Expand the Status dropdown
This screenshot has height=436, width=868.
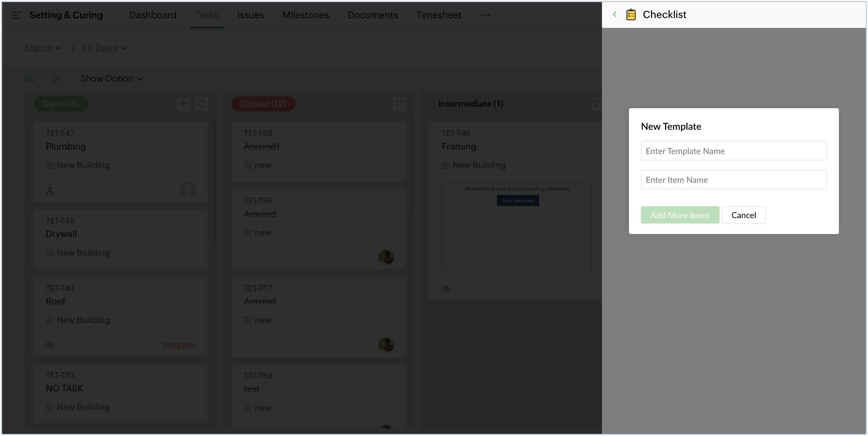[x=42, y=48]
